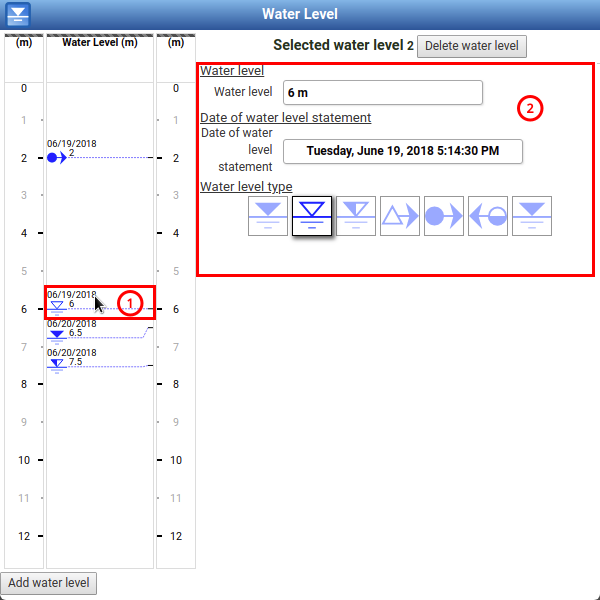This screenshot has width=600, height=600.
Task: Select the first filled-triangle water level type
Action: [268, 216]
